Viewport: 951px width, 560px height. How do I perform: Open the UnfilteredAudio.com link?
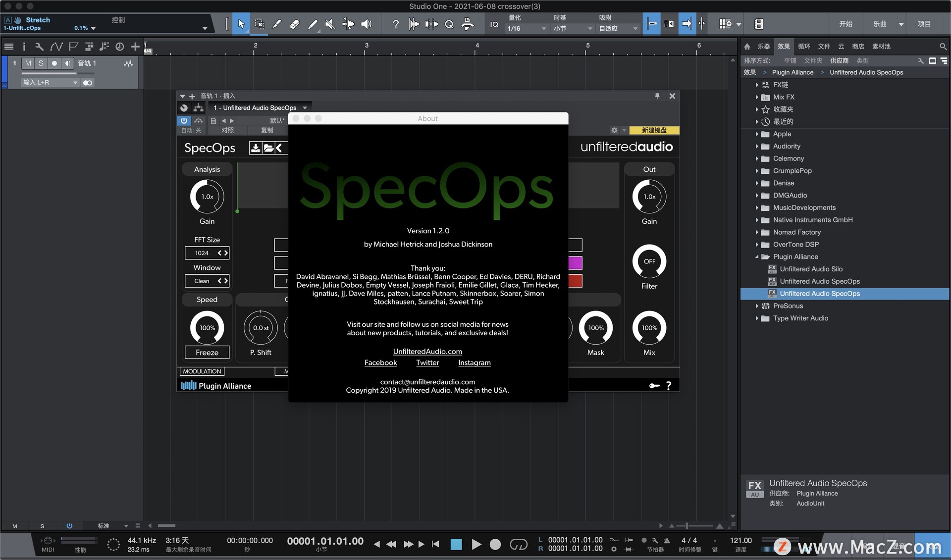[x=427, y=352]
